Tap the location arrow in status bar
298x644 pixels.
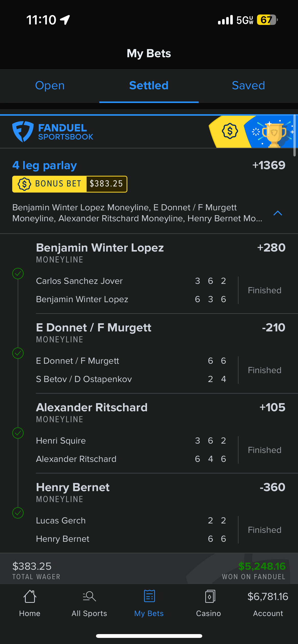[65, 20]
